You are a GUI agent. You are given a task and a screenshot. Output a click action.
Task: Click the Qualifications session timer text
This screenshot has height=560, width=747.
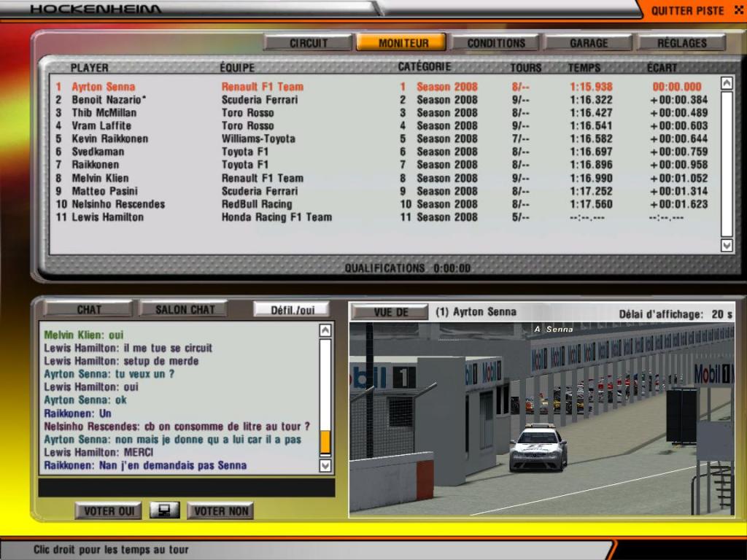click(408, 268)
